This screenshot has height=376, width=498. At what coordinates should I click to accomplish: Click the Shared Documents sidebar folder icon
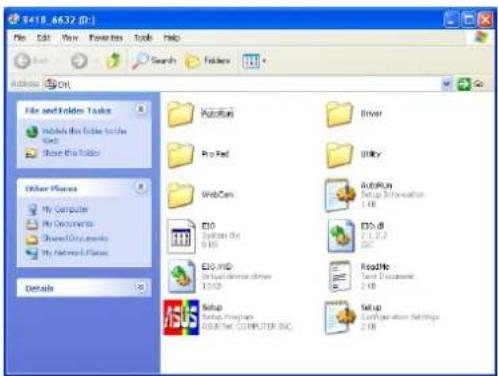[x=32, y=239]
